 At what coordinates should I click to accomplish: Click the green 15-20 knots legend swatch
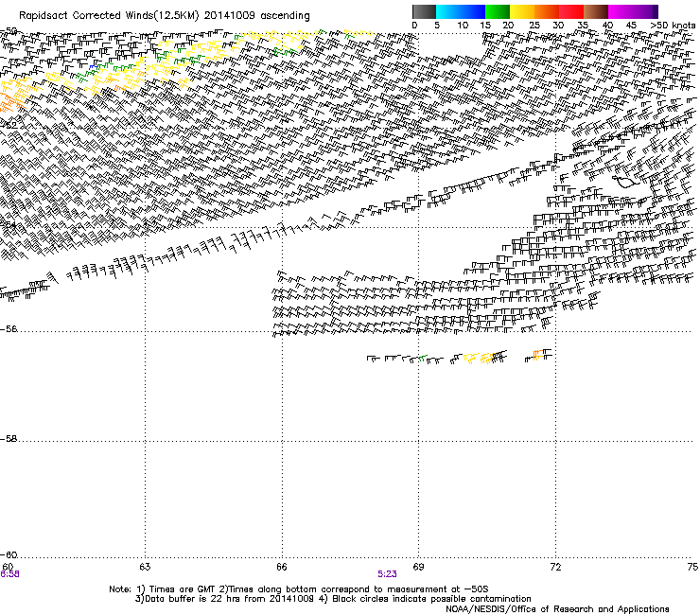coord(498,11)
